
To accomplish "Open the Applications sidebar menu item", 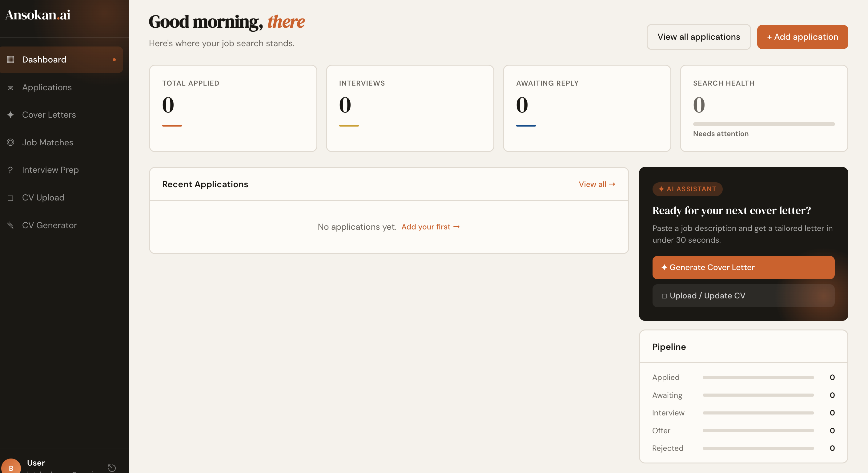I will [x=47, y=87].
